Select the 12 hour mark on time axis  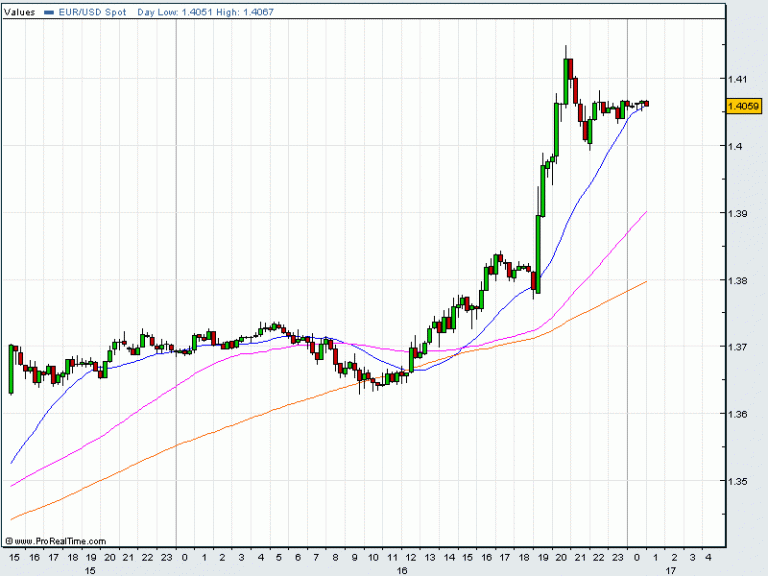410,557
